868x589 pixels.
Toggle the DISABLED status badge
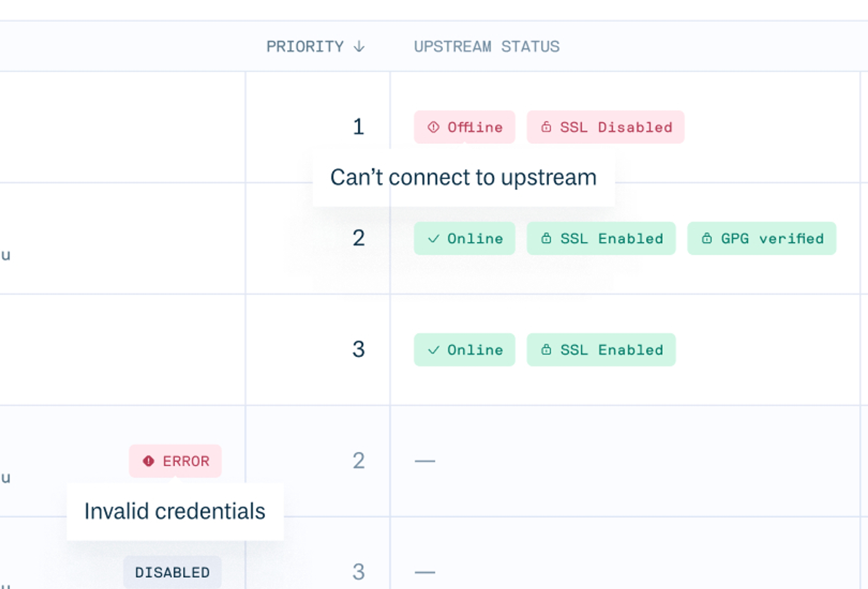click(x=172, y=571)
